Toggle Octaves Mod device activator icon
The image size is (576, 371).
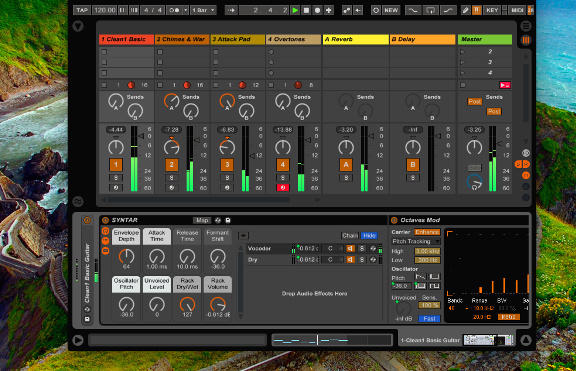(x=394, y=220)
